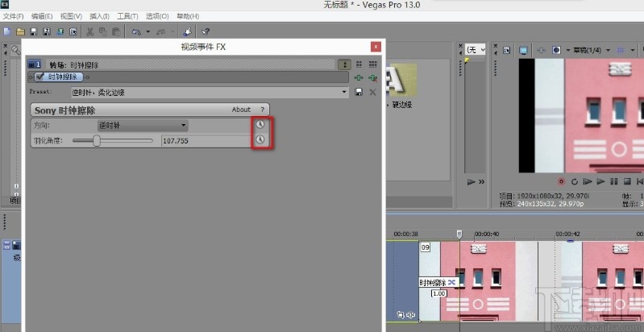Open the 视图(V) menu
Viewport: 644px width, 332px height.
(x=71, y=16)
